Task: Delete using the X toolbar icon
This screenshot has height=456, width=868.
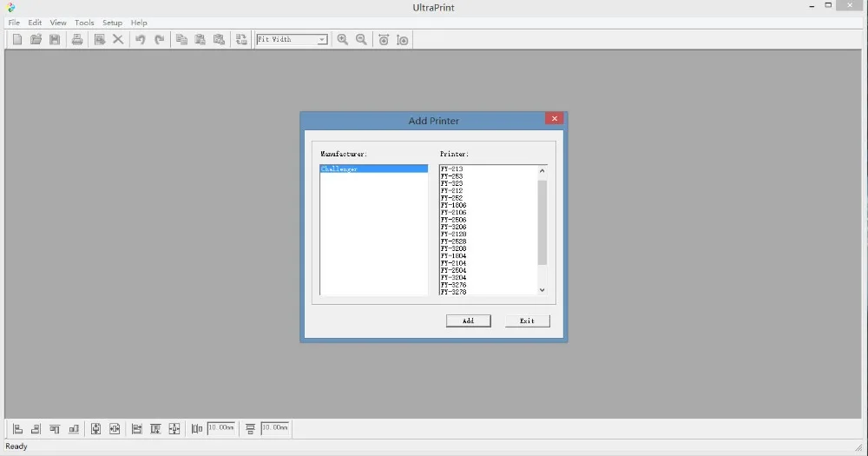Action: coord(118,39)
